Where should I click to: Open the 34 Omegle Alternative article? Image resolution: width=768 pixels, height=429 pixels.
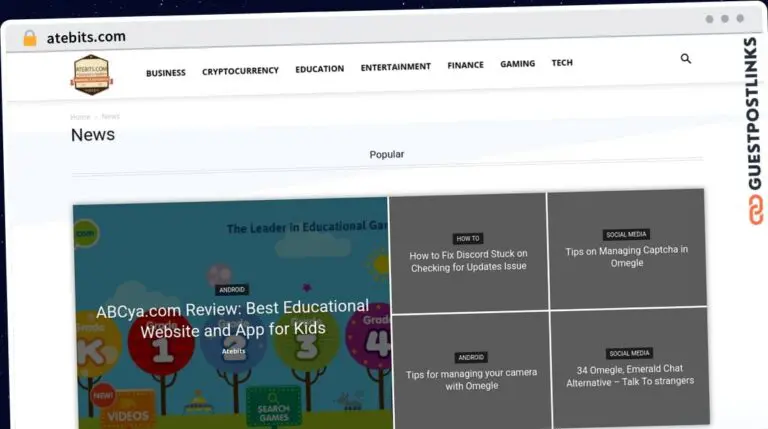pos(629,375)
